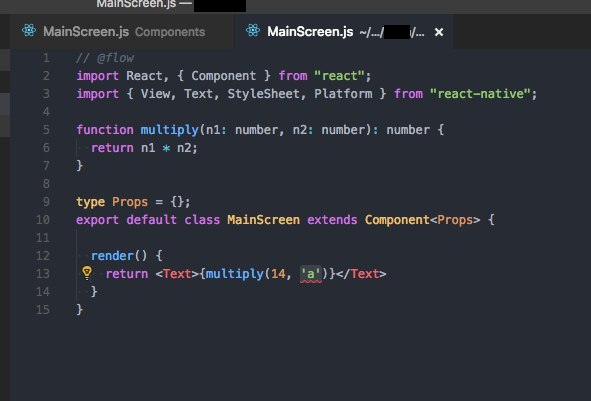Click the closing </Text> tag

tap(361, 274)
